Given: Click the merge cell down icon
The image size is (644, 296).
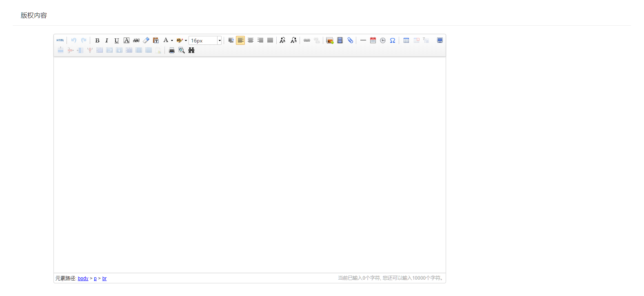Looking at the screenshot, I should tap(119, 50).
